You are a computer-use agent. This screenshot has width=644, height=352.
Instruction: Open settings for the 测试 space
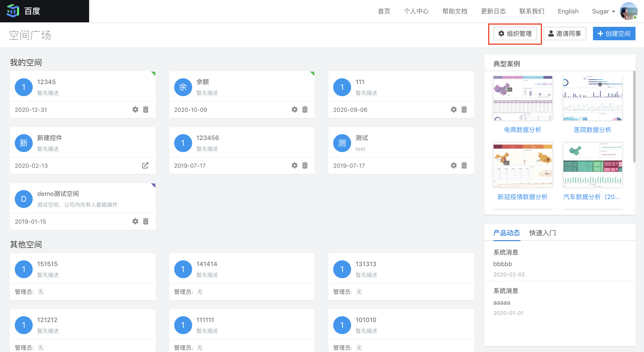point(454,165)
